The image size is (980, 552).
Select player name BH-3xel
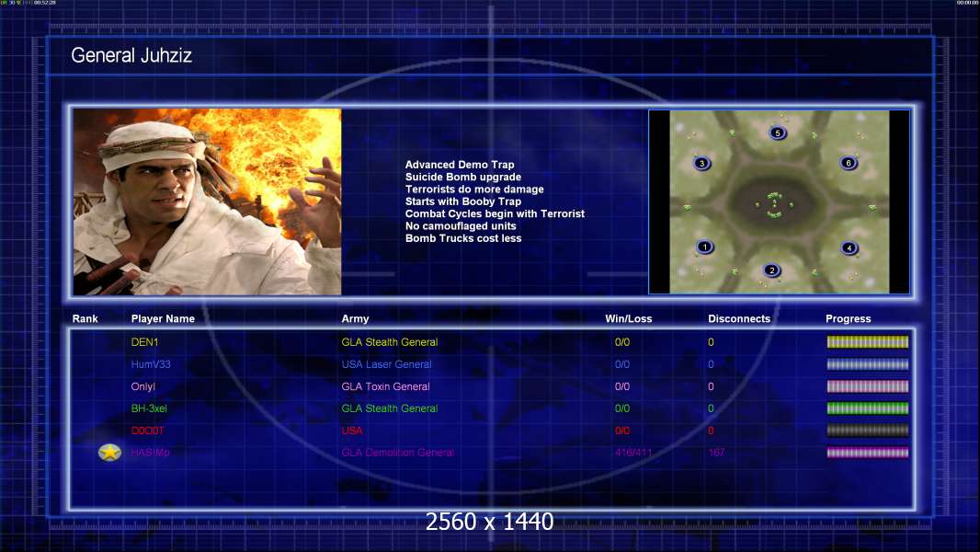coord(149,408)
